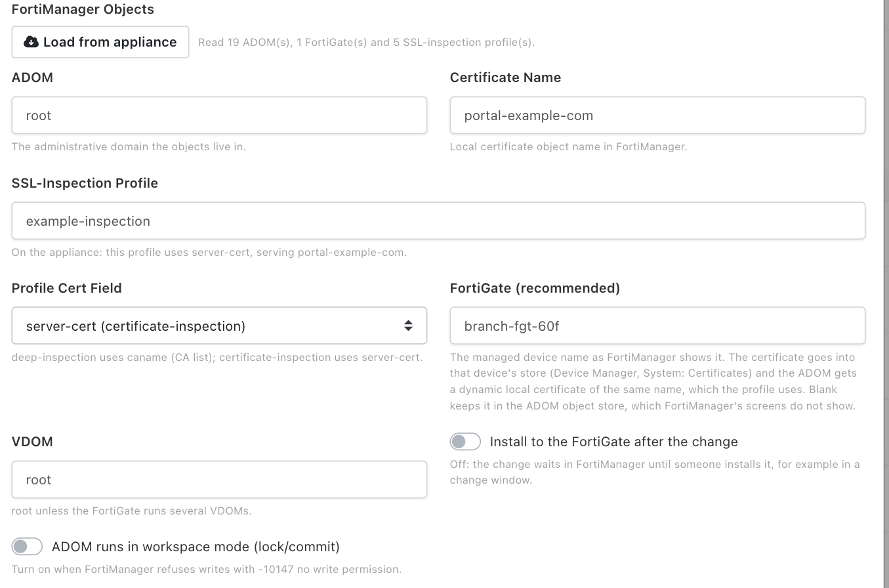889x588 pixels.
Task: Click the SSL-Inspection Profile label
Action: 85,183
